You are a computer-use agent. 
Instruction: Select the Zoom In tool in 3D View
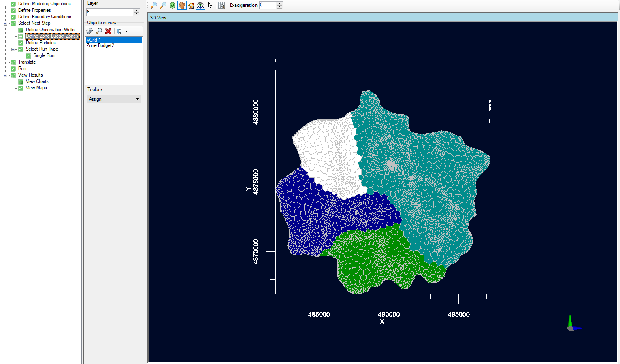coord(153,5)
